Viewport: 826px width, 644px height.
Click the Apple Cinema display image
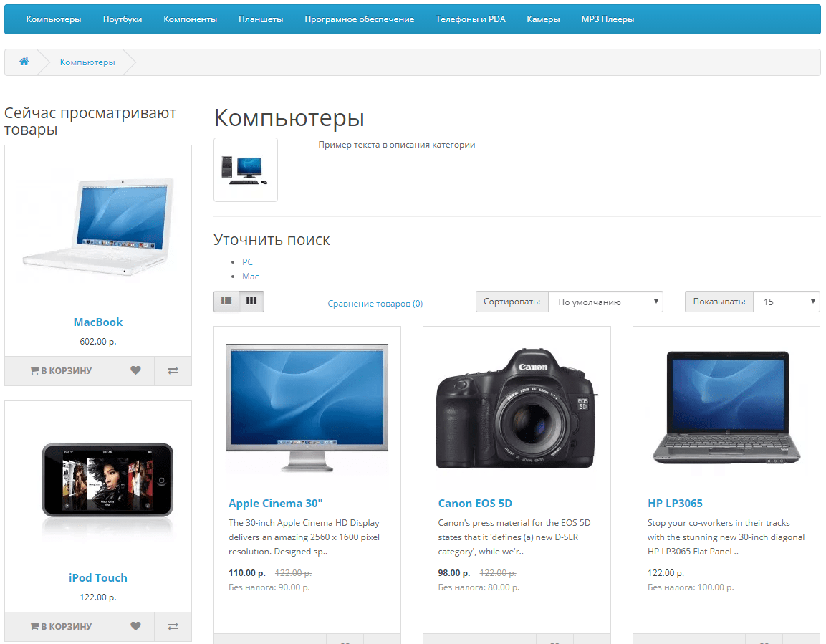pyautogui.click(x=307, y=408)
